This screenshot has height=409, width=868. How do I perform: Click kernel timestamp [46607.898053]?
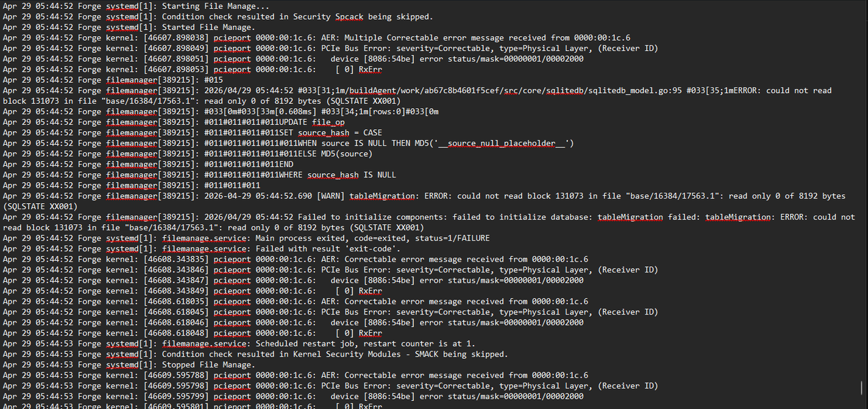click(x=176, y=69)
